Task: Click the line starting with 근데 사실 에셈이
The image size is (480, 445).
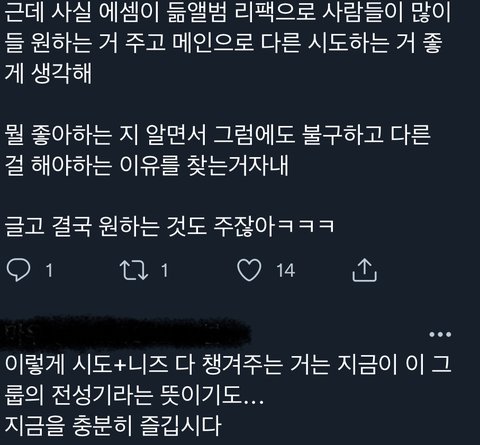Action: [x=228, y=12]
